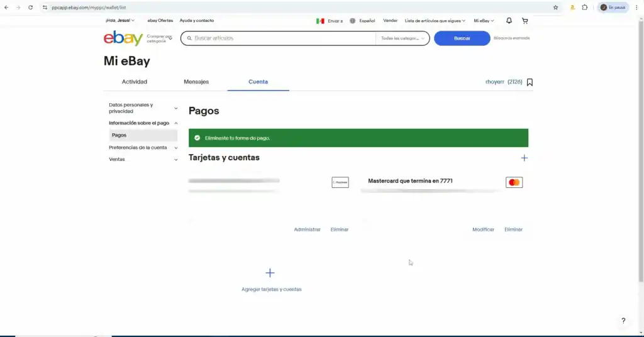Screen dimensions: 644x337
Task: Click the eBay logo
Action: click(123, 38)
